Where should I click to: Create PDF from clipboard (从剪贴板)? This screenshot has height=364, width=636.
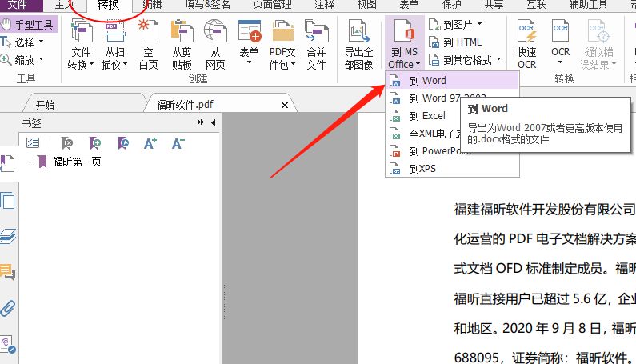[x=182, y=45]
